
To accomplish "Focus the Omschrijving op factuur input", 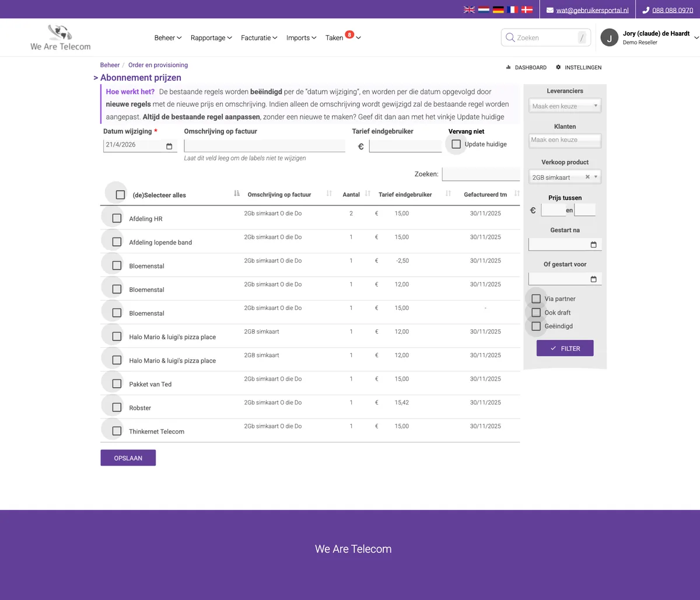I will click(264, 145).
